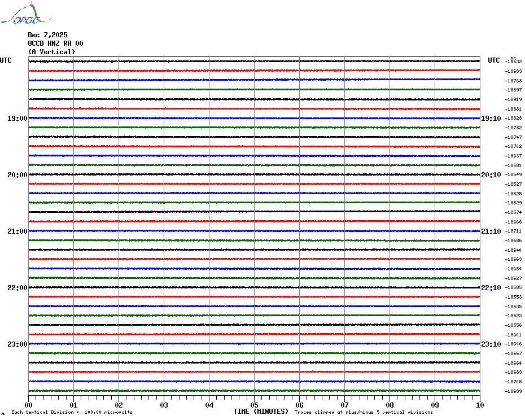This screenshot has height=420, width=525.
Task: Select the OCCD HNZ RA 00 station label
Action: [55, 43]
